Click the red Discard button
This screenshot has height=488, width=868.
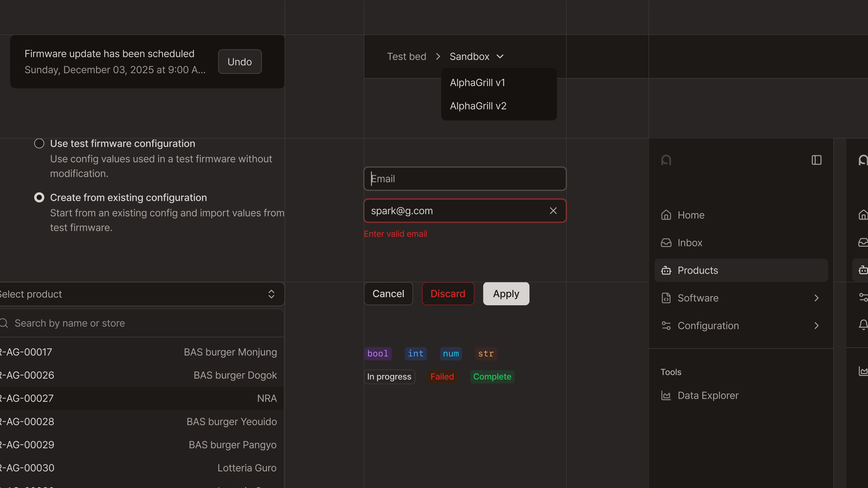click(448, 294)
